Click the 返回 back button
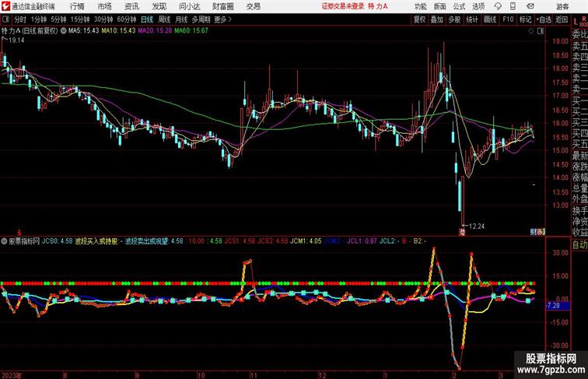Screen dimensions: 588x379 pos(562,19)
